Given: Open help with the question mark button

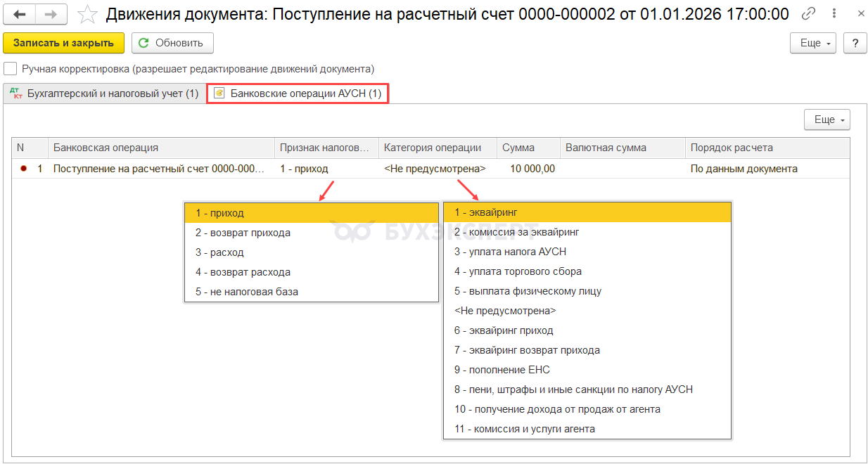Looking at the screenshot, I should [x=855, y=43].
